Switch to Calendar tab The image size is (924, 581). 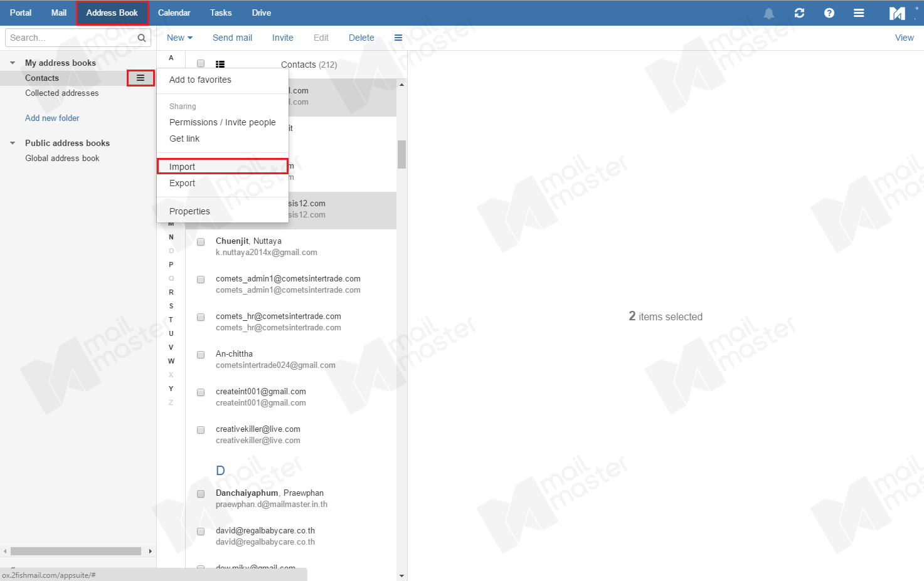pyautogui.click(x=174, y=13)
